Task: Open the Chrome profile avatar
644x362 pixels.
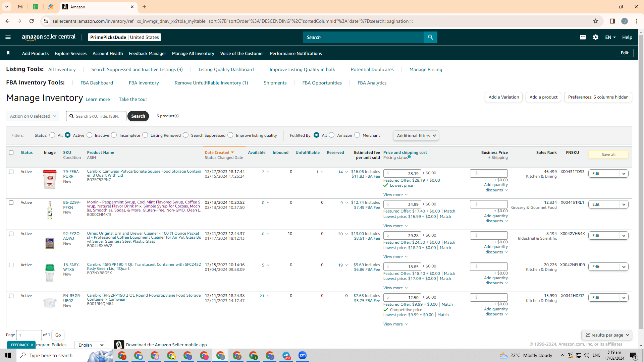Action: pos(625,21)
